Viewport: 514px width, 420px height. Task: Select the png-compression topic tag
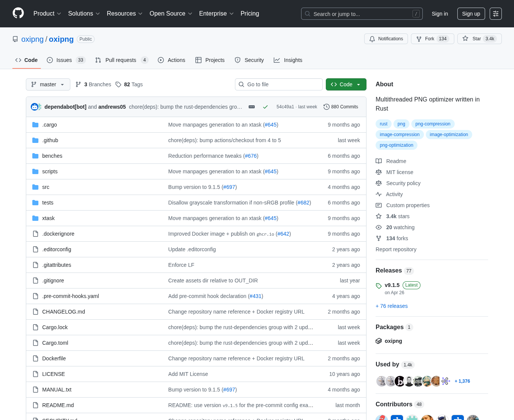[433, 124]
